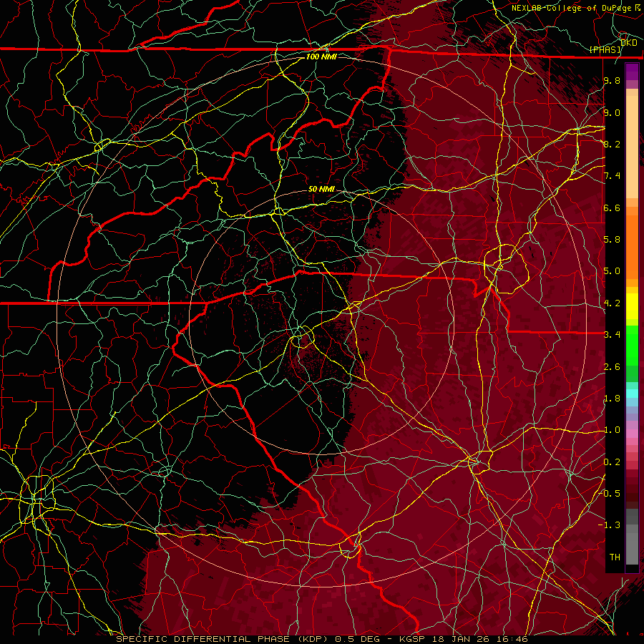Click the 2.6 value on the scale

pyautogui.click(x=612, y=366)
